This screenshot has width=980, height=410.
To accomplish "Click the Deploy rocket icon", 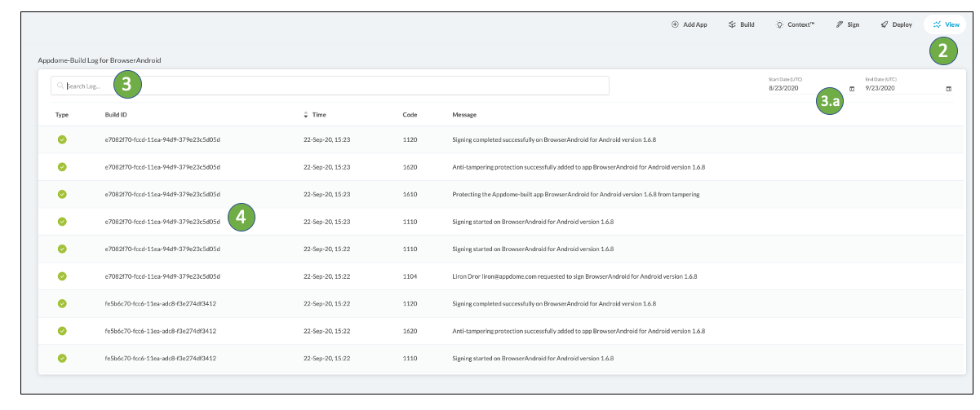I will (885, 25).
